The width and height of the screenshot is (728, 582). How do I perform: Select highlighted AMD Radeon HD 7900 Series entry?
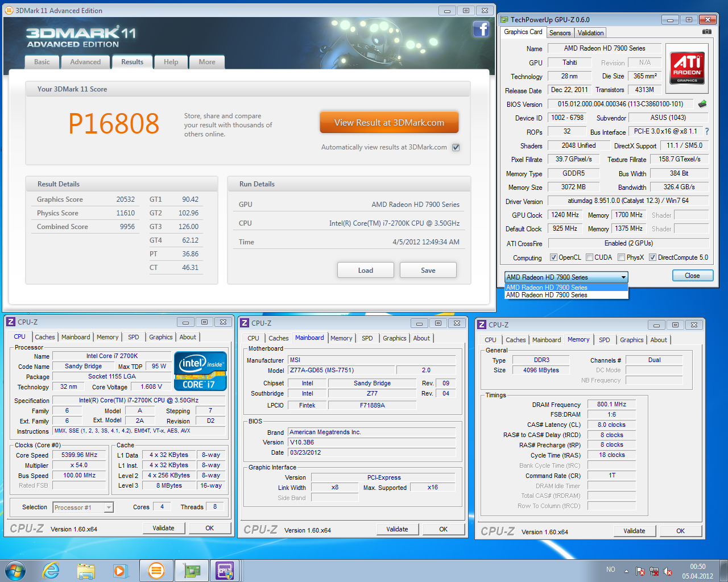566,288
